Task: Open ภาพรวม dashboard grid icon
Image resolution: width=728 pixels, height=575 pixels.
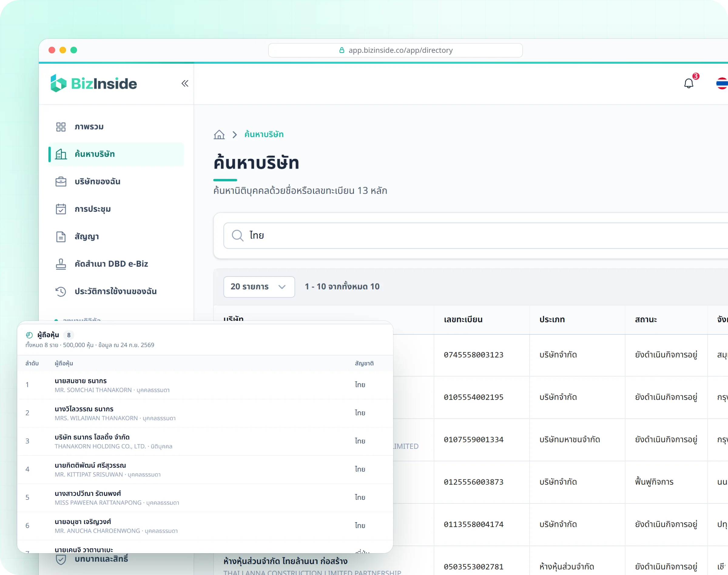Action: 61,127
